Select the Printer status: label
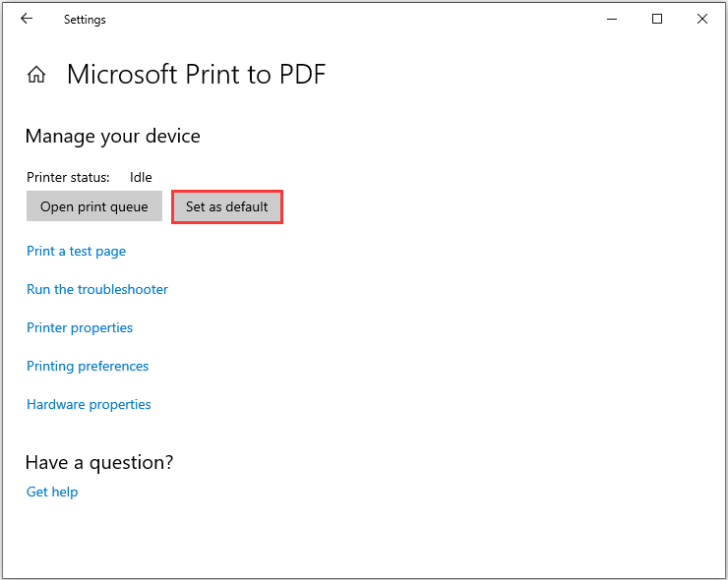 pos(68,177)
